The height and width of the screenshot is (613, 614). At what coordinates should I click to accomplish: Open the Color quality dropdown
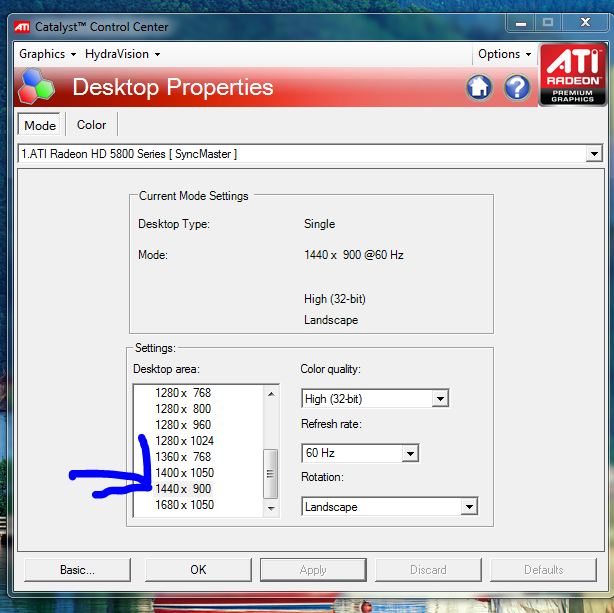coord(440,399)
